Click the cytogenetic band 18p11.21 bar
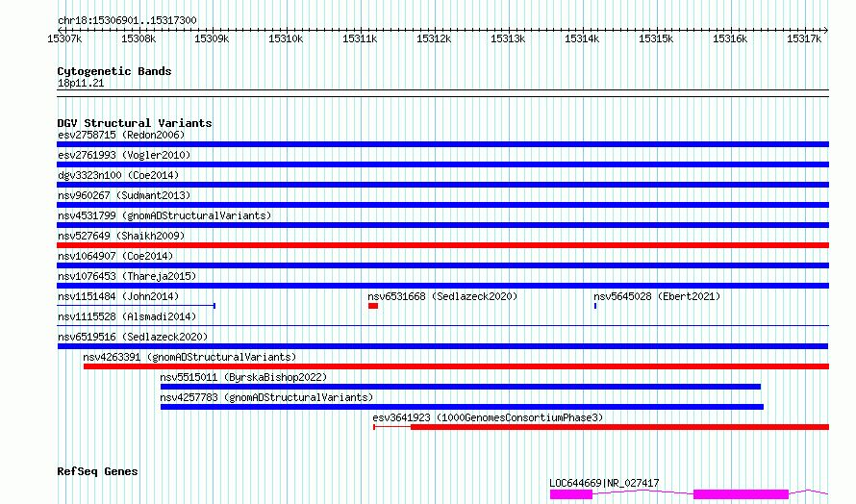This screenshot has width=856, height=504. pyautogui.click(x=442, y=93)
